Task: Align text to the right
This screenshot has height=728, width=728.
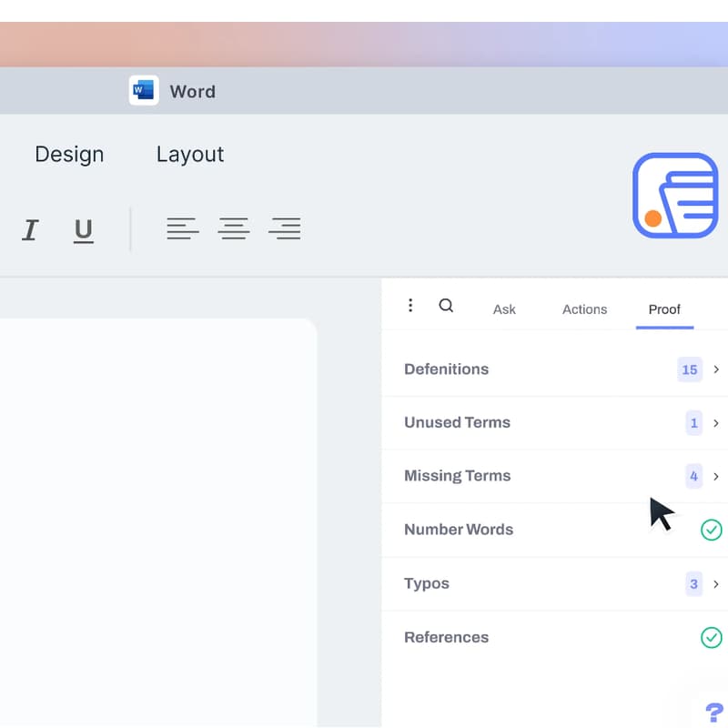Action: pos(285,229)
